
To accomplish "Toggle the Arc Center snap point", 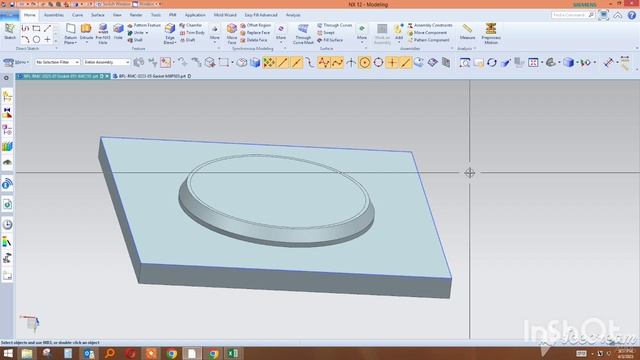I will point(364,62).
